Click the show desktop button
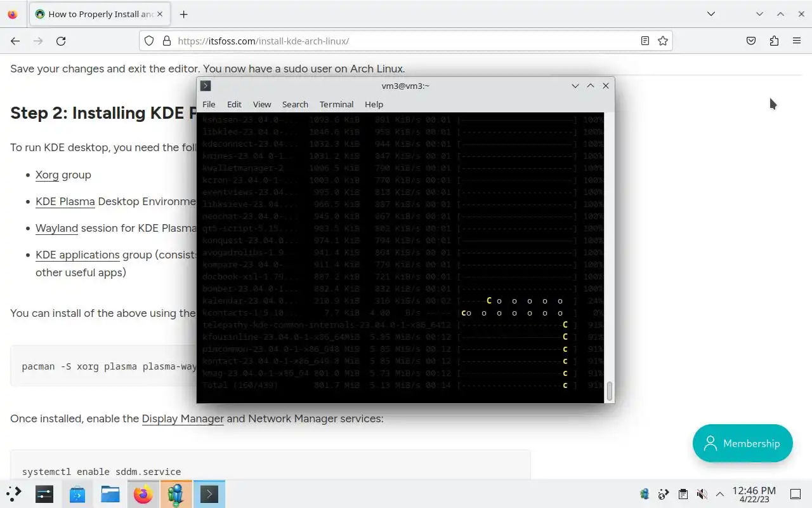 click(x=796, y=494)
